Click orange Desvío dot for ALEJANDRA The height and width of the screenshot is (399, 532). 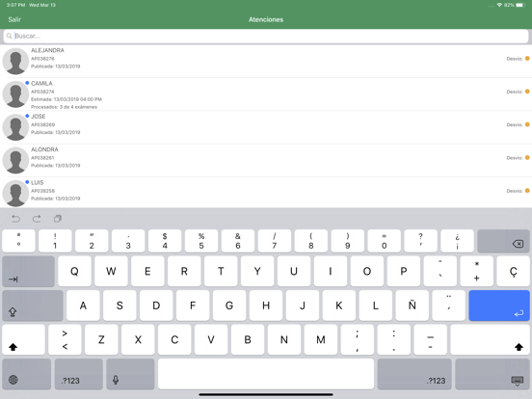click(x=527, y=59)
